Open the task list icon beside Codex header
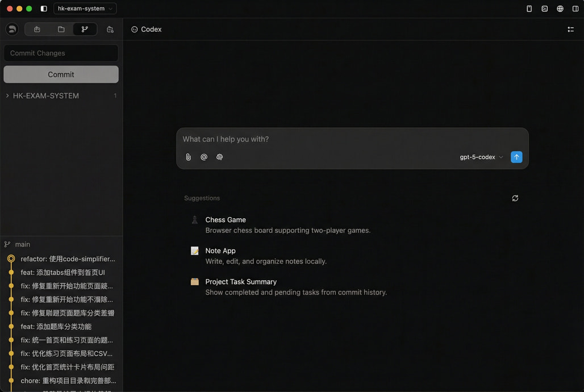Image resolution: width=584 pixels, height=392 pixels. click(x=570, y=30)
